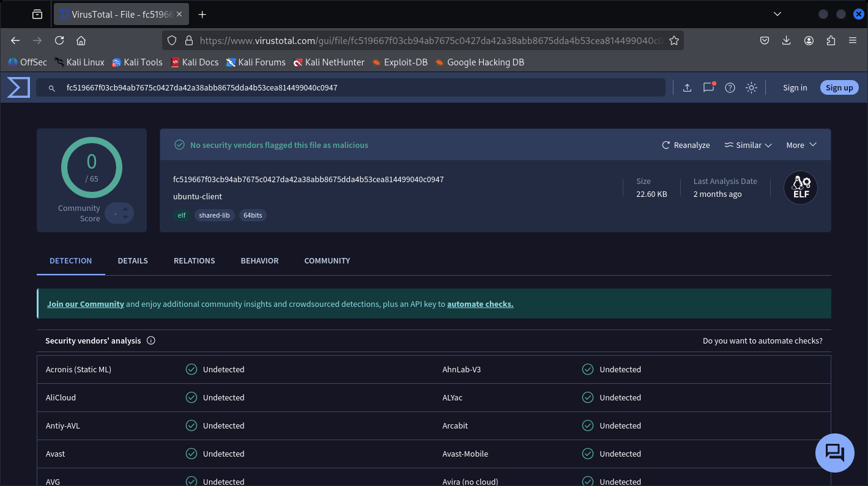Click the VirusTotal sigma logo
868x486 pixels.
[18, 87]
